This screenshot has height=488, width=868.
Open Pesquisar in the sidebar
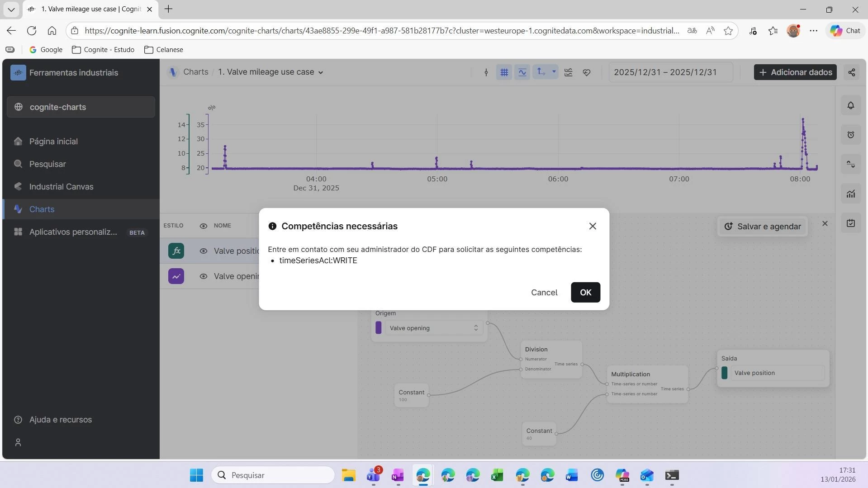(x=81, y=164)
